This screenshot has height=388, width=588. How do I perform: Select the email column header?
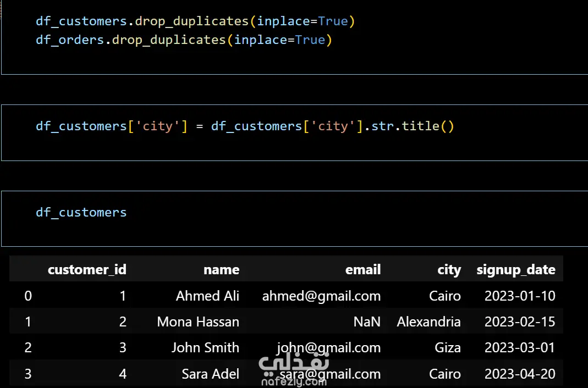pos(362,270)
